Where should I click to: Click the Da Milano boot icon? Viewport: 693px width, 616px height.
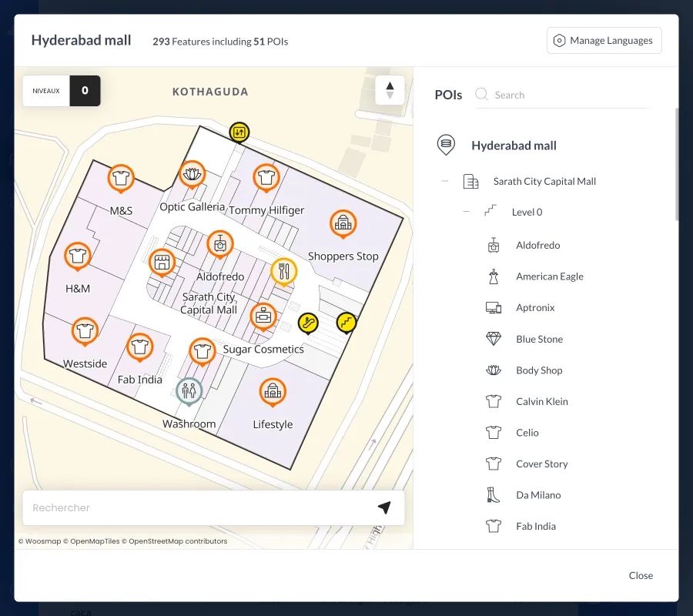pyautogui.click(x=494, y=495)
